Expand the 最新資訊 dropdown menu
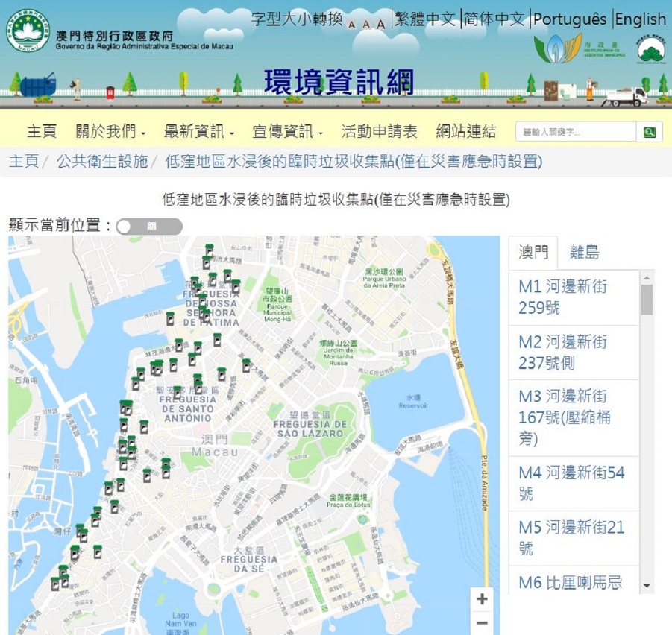 point(199,132)
